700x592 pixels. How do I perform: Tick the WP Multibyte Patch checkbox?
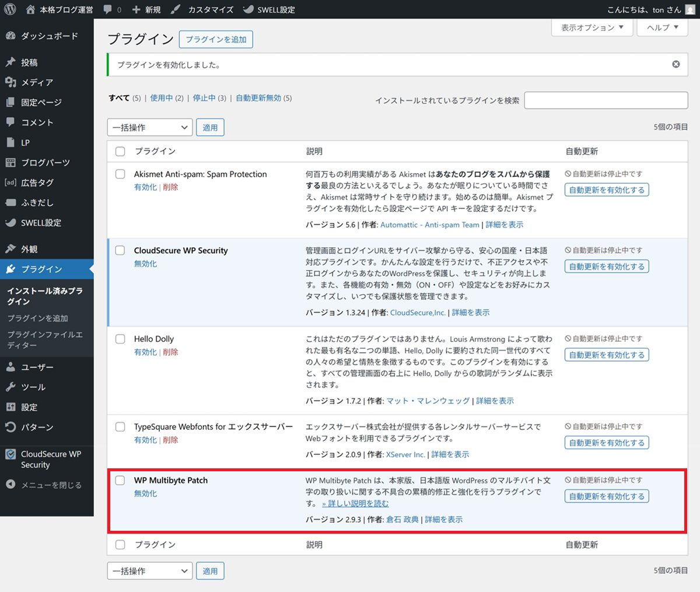point(120,481)
